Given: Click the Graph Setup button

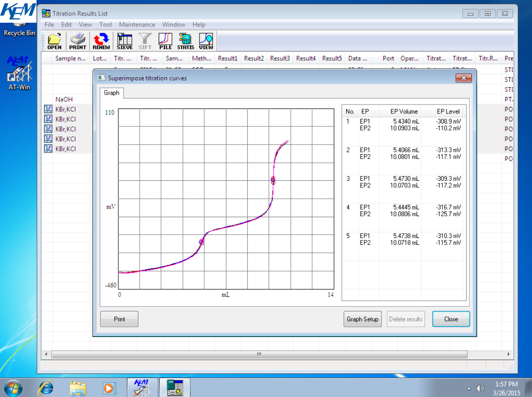Looking at the screenshot, I should point(362,319).
